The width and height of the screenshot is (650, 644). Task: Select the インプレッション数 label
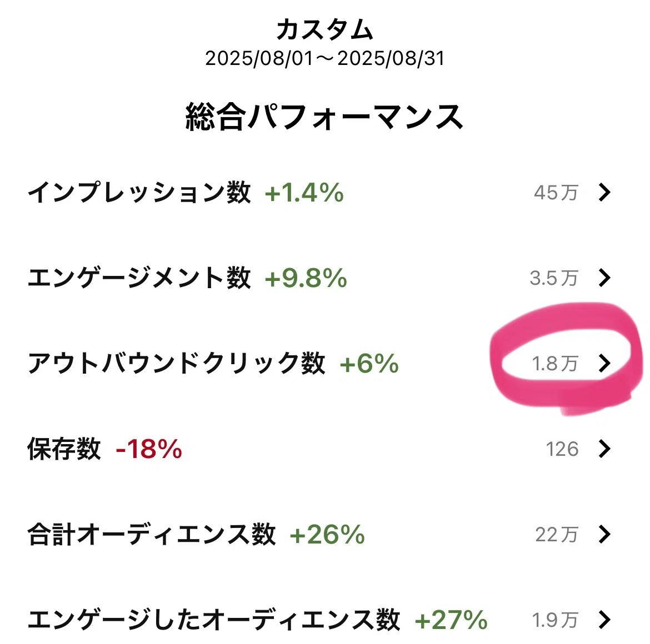click(x=139, y=192)
